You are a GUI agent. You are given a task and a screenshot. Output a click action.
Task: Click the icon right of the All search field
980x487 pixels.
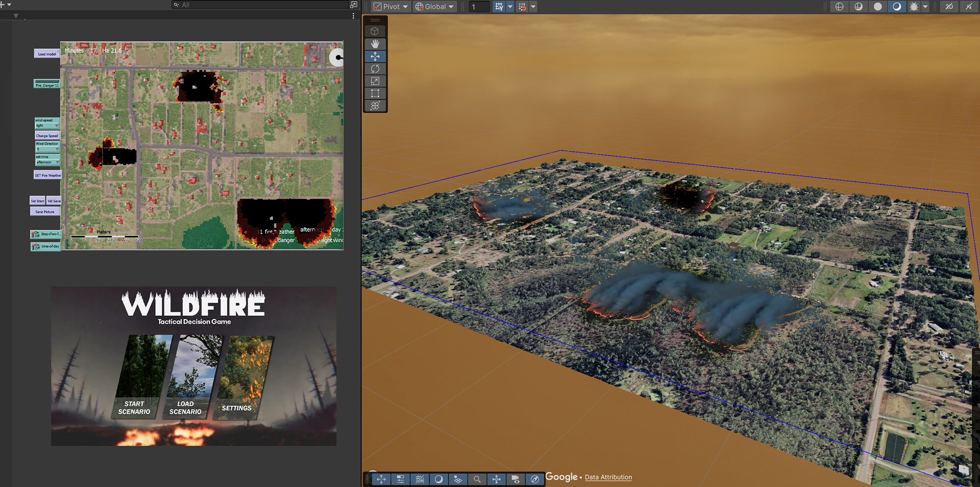click(354, 5)
